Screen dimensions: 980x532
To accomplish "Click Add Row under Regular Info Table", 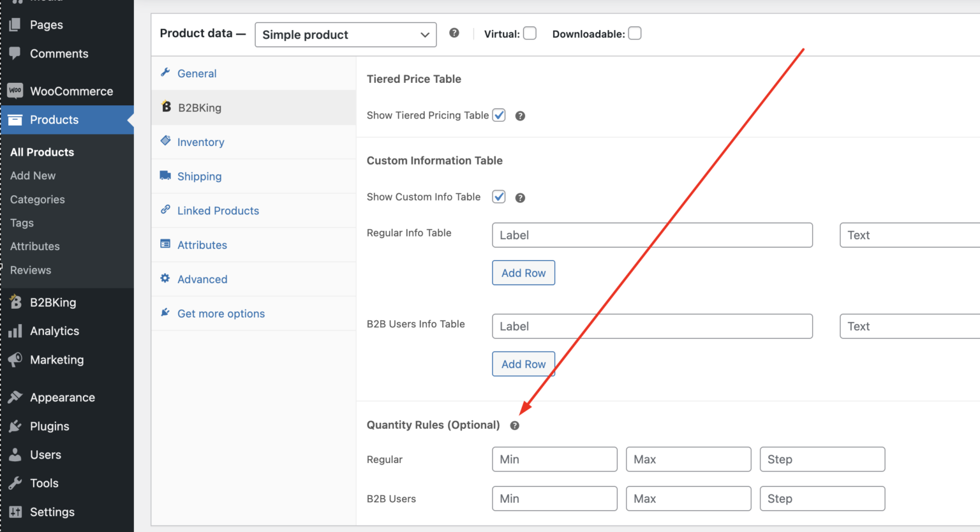I will (523, 272).
